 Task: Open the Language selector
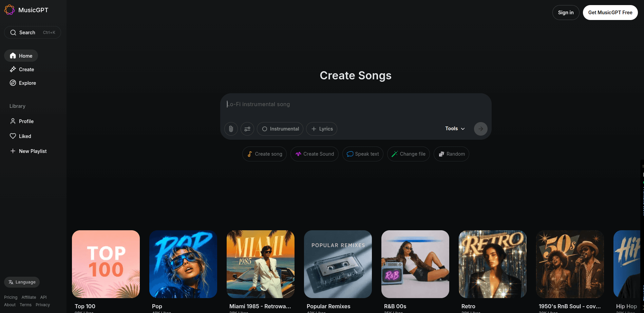click(x=22, y=282)
